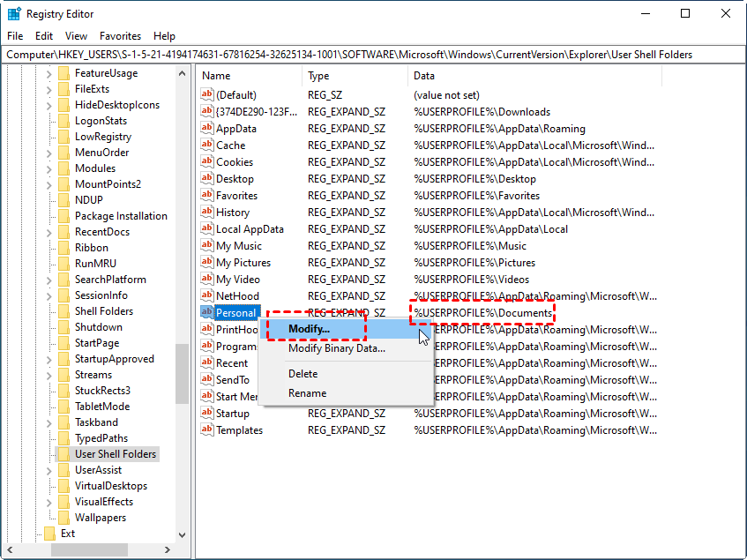Click the string icon beside Desktop value
This screenshot has height=560, width=747.
pos(206,178)
